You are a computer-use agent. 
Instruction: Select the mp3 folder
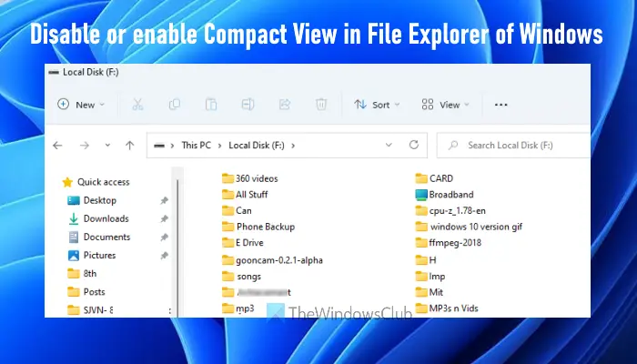click(x=238, y=308)
